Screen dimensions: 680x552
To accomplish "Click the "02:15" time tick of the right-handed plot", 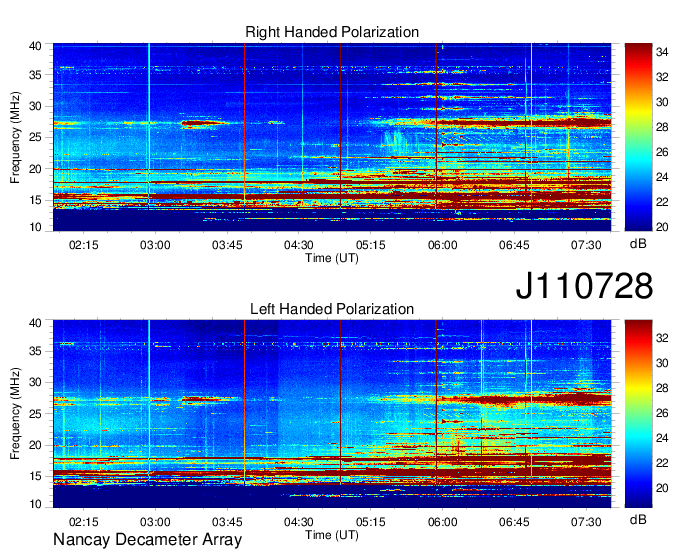I will [84, 245].
